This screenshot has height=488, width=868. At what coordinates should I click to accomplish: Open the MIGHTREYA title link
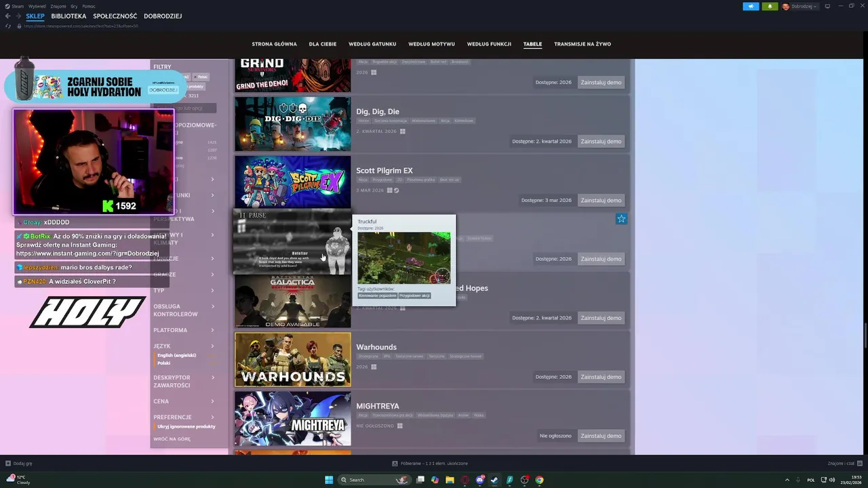(378, 406)
